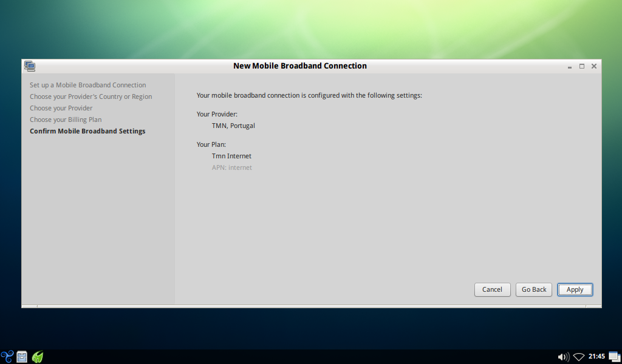Maximize the New Mobile Broadband Connection window
Image resolution: width=622 pixels, height=364 pixels.
coord(582,66)
